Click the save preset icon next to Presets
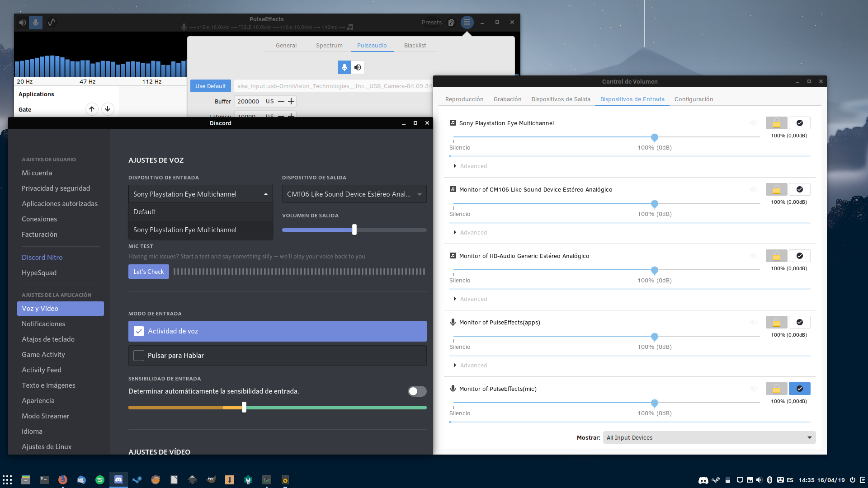 point(451,22)
